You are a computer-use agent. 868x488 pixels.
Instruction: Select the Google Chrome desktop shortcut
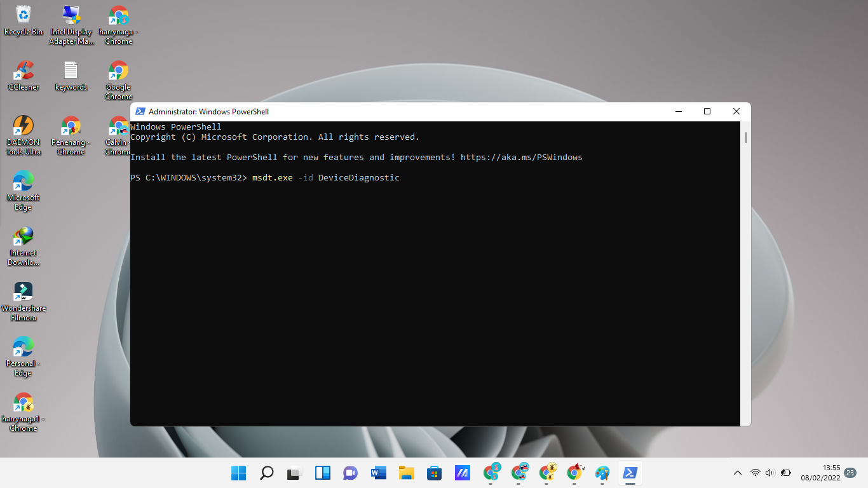pos(119,81)
